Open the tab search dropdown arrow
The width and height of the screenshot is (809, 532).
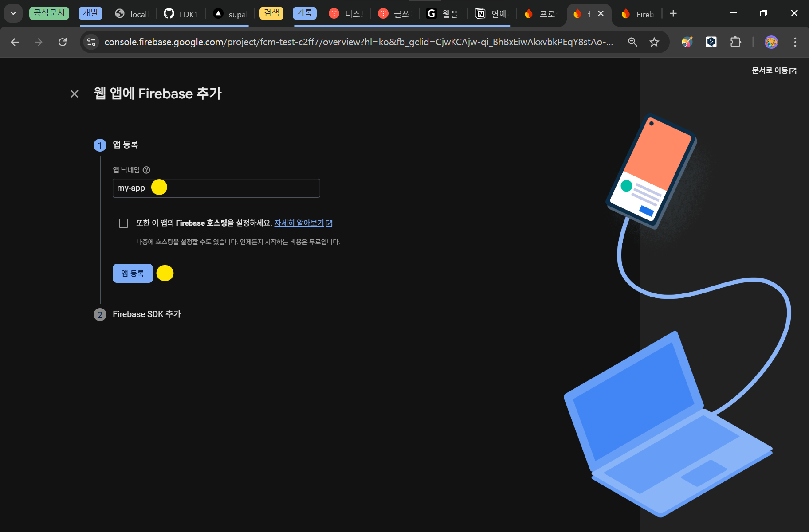[x=13, y=13]
